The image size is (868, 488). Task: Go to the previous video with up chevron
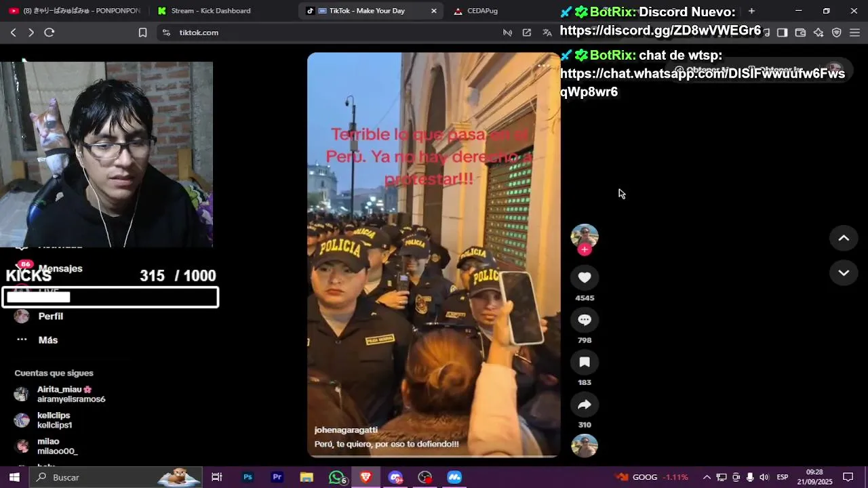click(844, 238)
